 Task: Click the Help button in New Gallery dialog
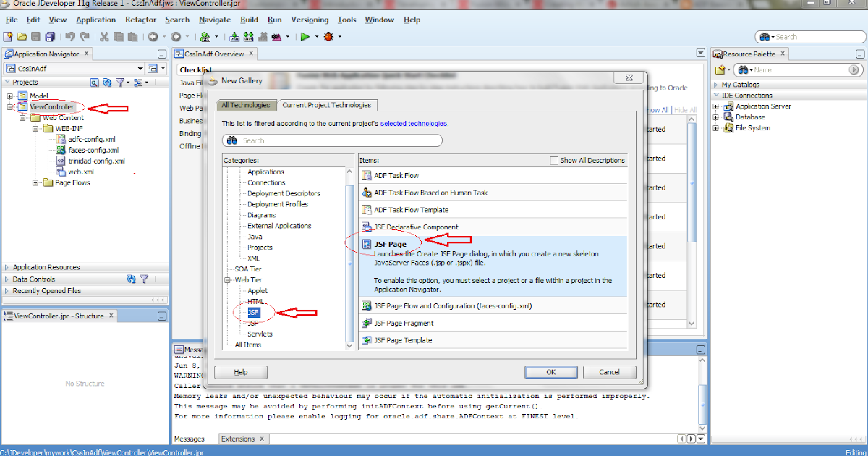[x=240, y=371]
